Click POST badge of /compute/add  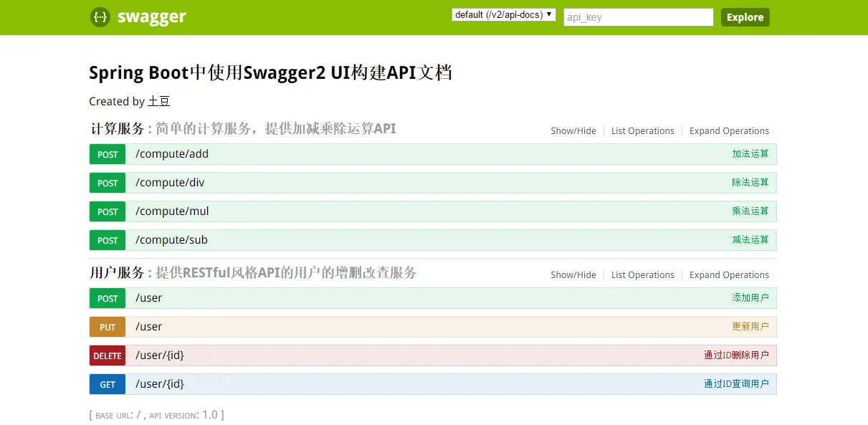tap(108, 154)
